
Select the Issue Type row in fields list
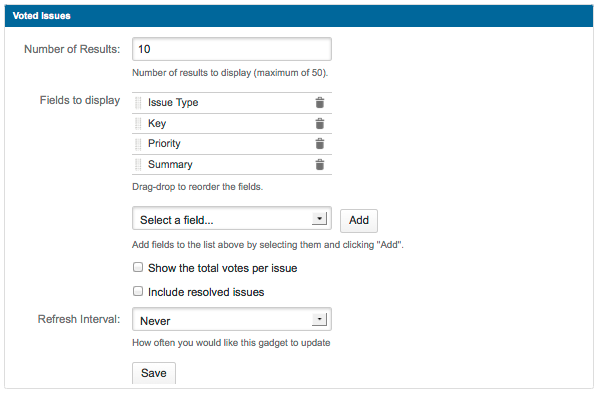click(231, 103)
